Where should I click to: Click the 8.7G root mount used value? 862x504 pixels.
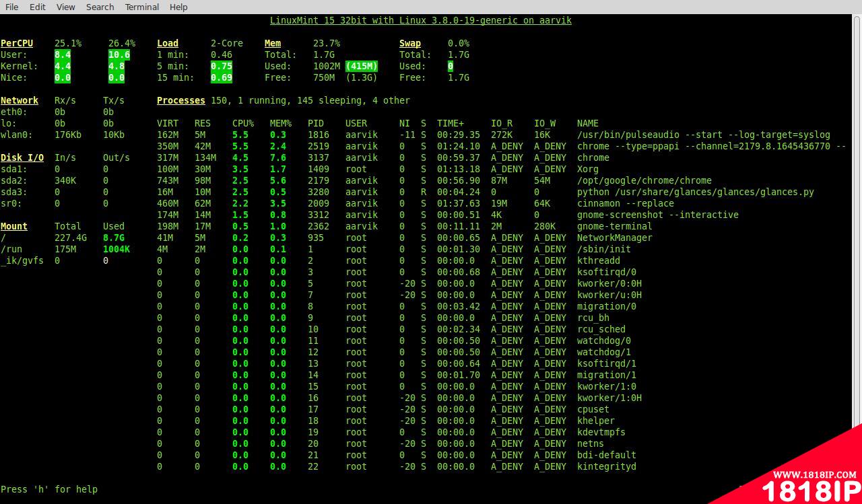(x=114, y=238)
